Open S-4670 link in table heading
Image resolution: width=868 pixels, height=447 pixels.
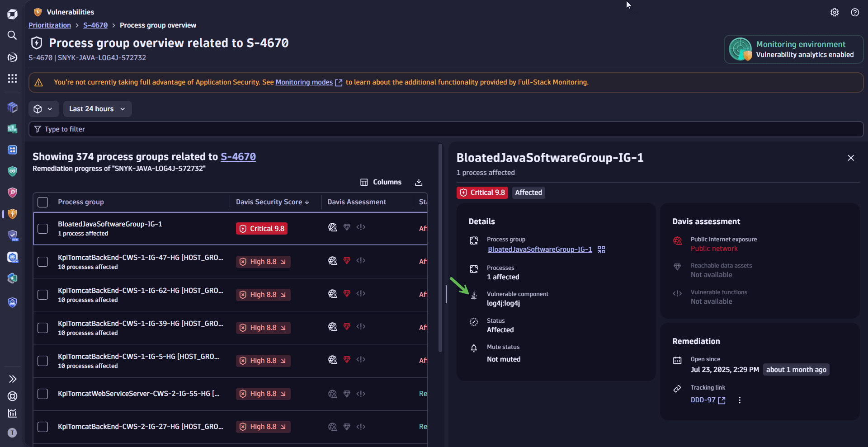(x=238, y=156)
